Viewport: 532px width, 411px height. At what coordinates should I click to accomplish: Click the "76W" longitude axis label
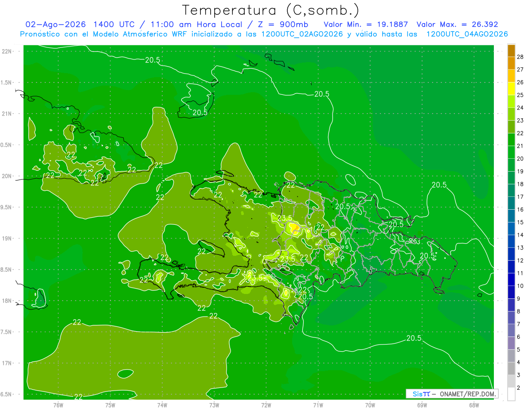(x=58, y=405)
